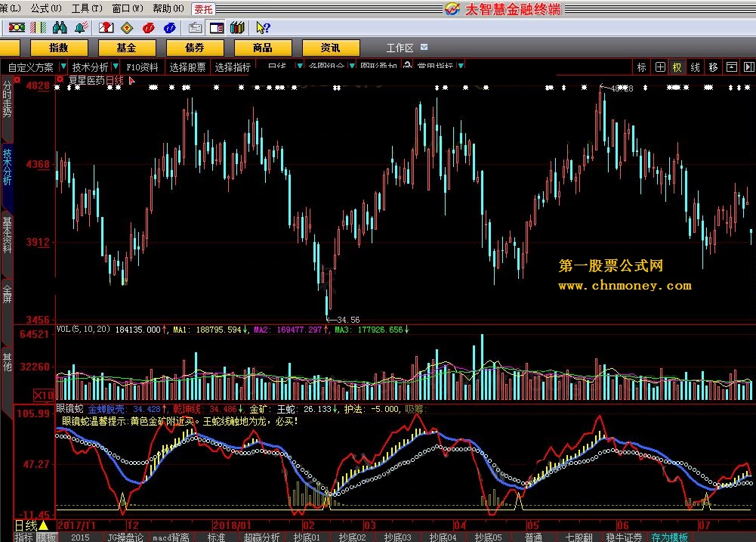Expand the 自定义方案 dropdown arrow
This screenshot has width=756, height=542.
[63, 66]
